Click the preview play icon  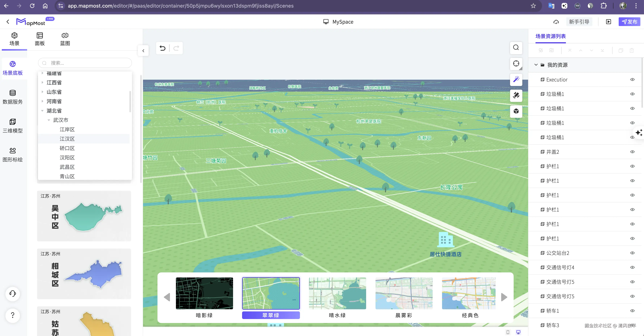click(x=608, y=22)
